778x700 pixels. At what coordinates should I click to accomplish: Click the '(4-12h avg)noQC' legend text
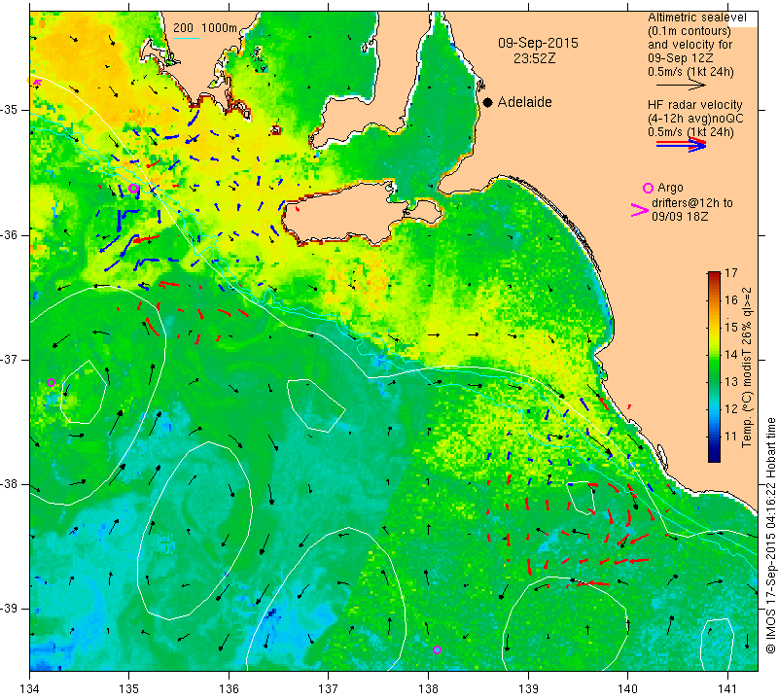695,119
